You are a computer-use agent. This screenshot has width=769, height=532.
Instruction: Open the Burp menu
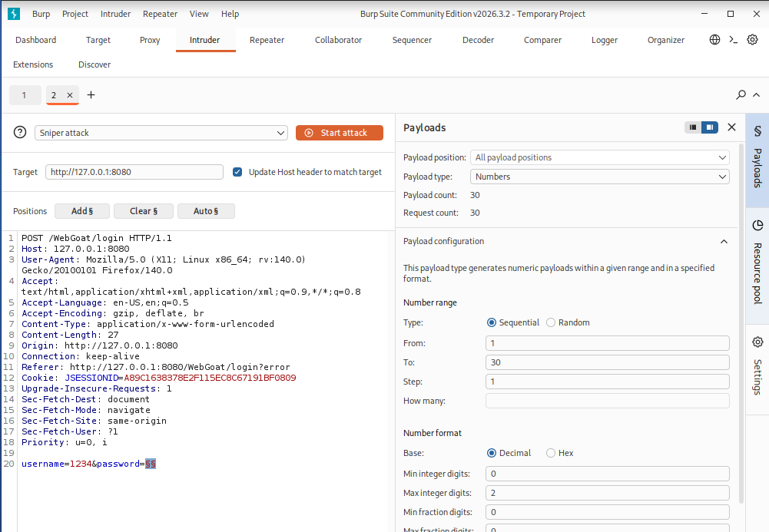tap(41, 14)
